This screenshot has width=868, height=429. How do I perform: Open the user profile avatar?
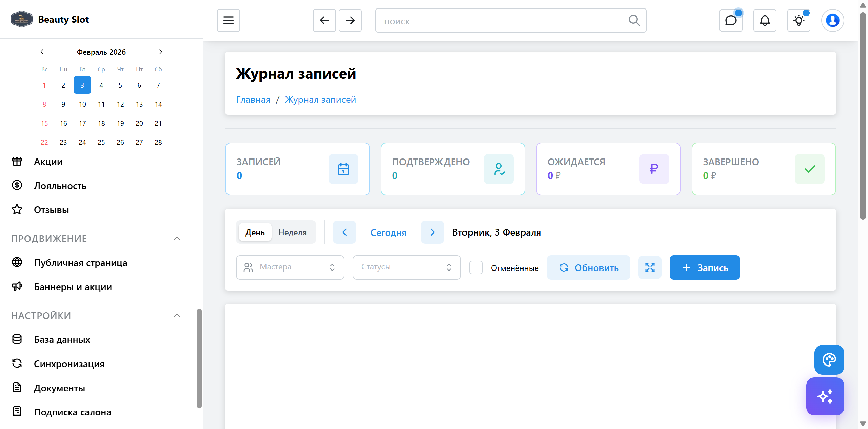[832, 20]
